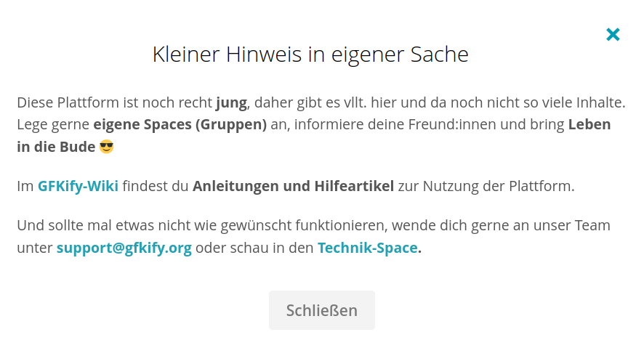The image size is (644, 356).
Task: Click the words oder schau in den
Action: point(254,248)
